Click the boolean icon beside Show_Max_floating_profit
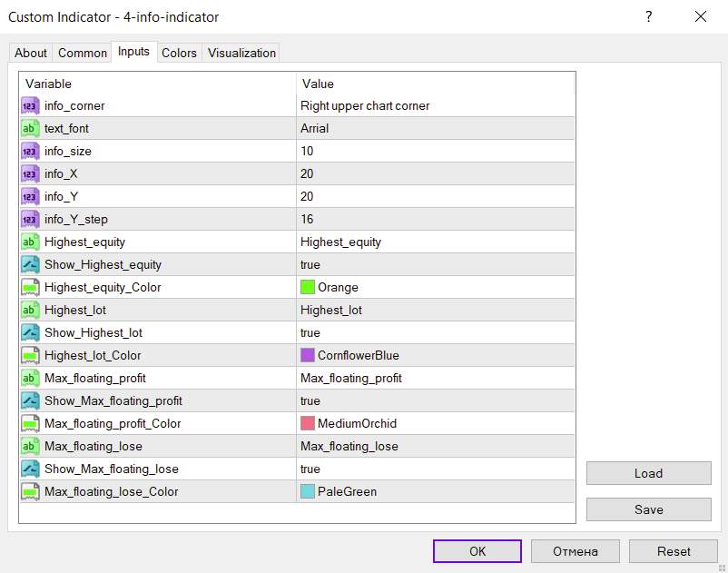This screenshot has height=573, width=728. coord(30,400)
